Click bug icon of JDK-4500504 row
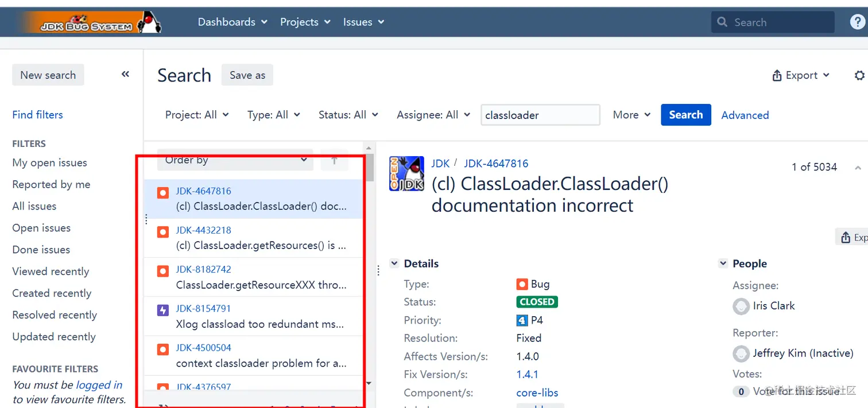This screenshot has height=408, width=868. (163, 349)
